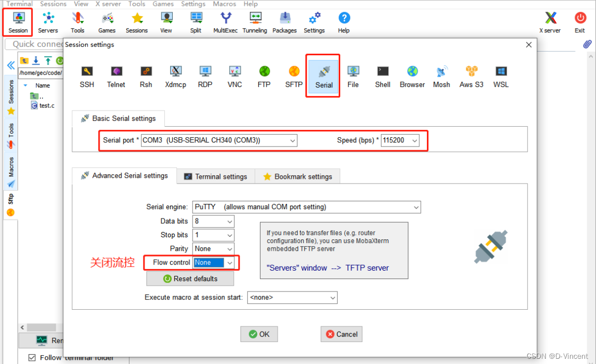Open the Serial engine dropdown
Image resolution: width=596 pixels, height=364 pixels.
tap(307, 207)
